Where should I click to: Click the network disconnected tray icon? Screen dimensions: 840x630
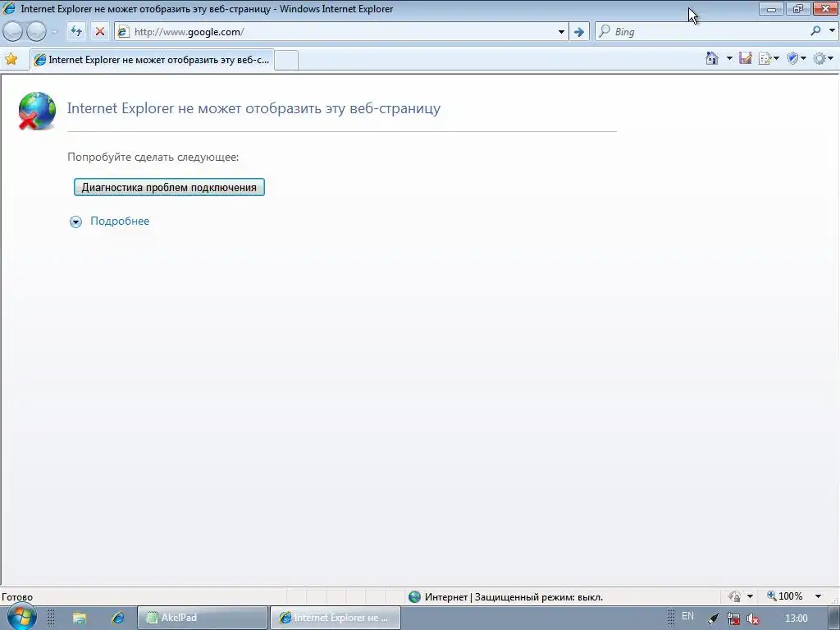click(x=733, y=619)
